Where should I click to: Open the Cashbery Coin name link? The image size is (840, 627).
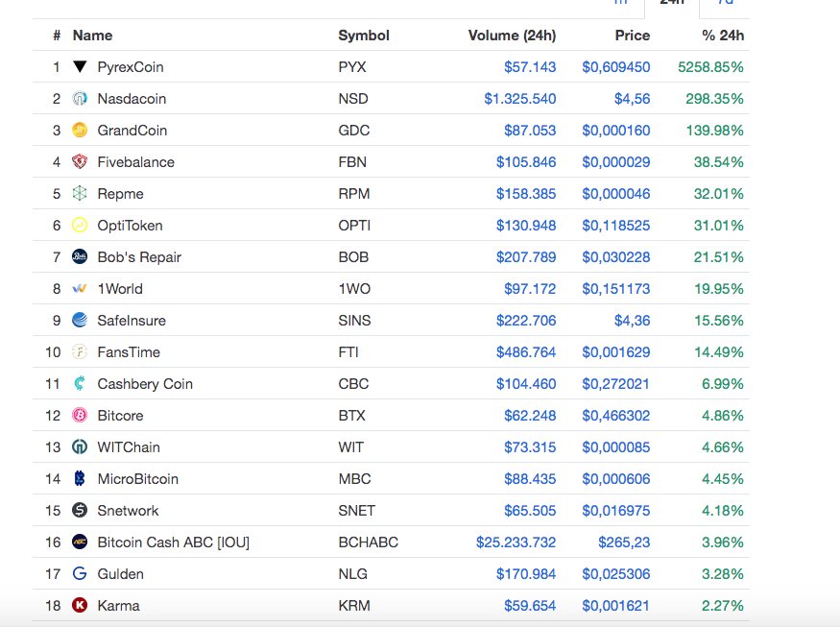[x=145, y=384]
